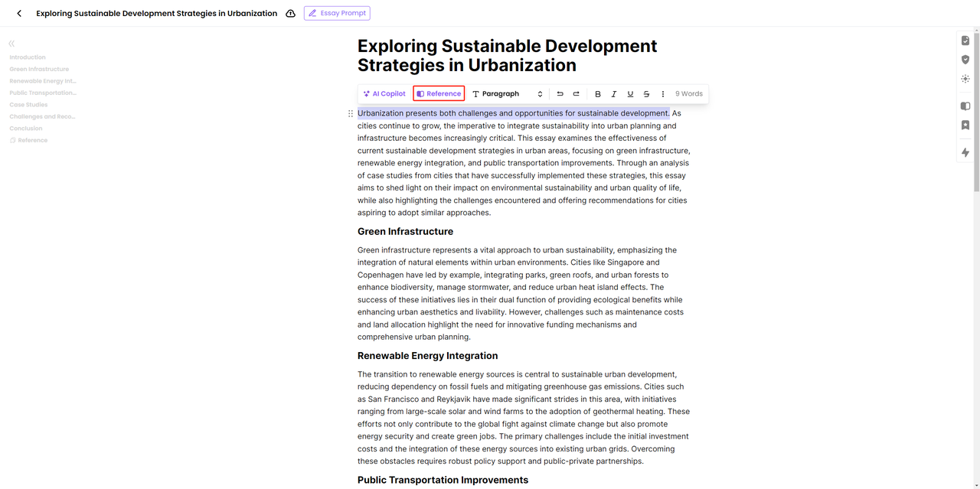980x489 pixels.
Task: Click the shield check icon in right panel
Action: [965, 60]
